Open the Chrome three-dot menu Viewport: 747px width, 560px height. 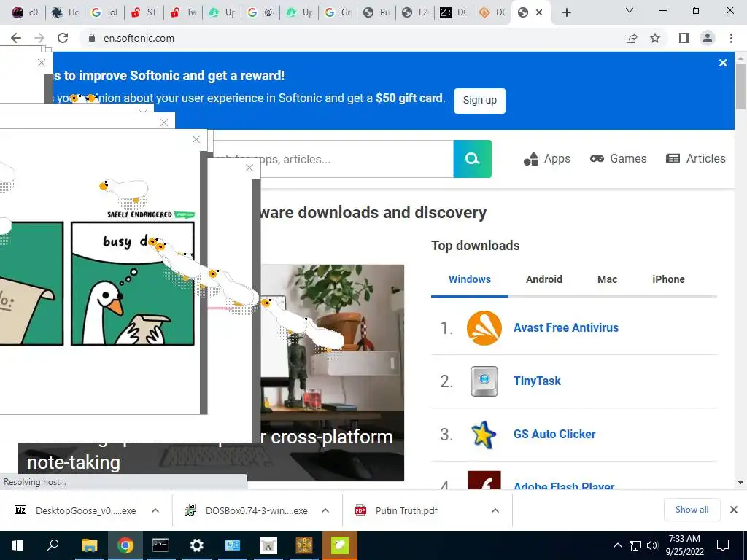[731, 38]
